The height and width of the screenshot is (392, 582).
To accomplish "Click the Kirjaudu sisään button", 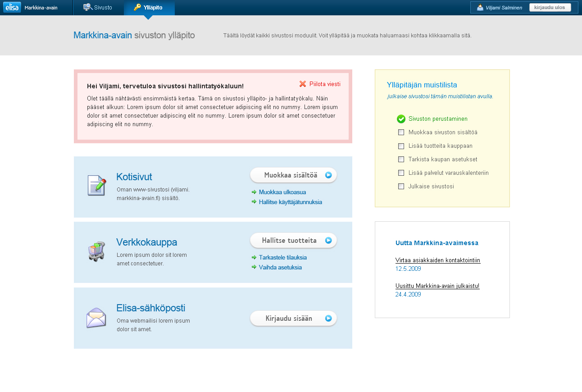I will 293,319.
